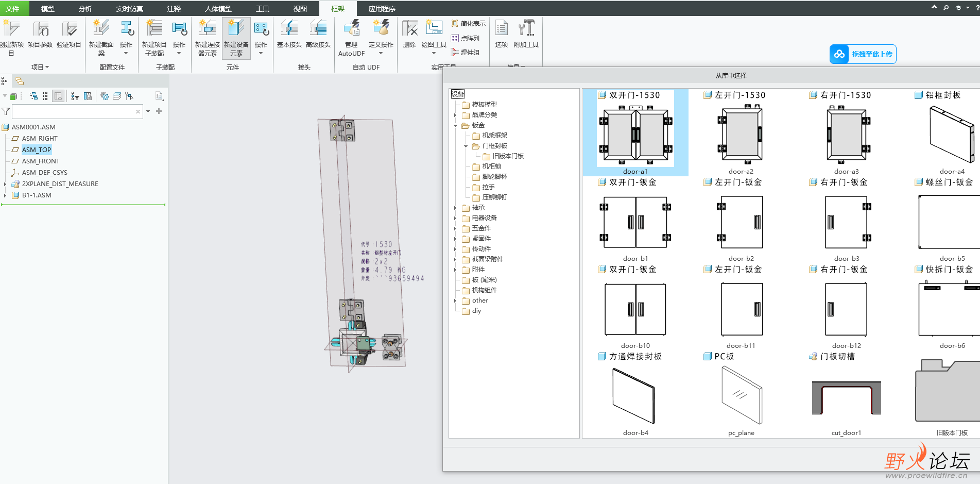
Task: Open the 基本接头 tool
Action: [x=289, y=34]
